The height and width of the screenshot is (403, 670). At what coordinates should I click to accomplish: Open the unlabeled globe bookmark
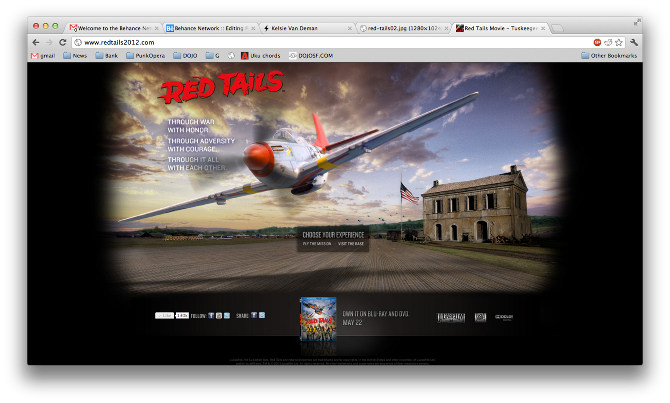[x=231, y=56]
